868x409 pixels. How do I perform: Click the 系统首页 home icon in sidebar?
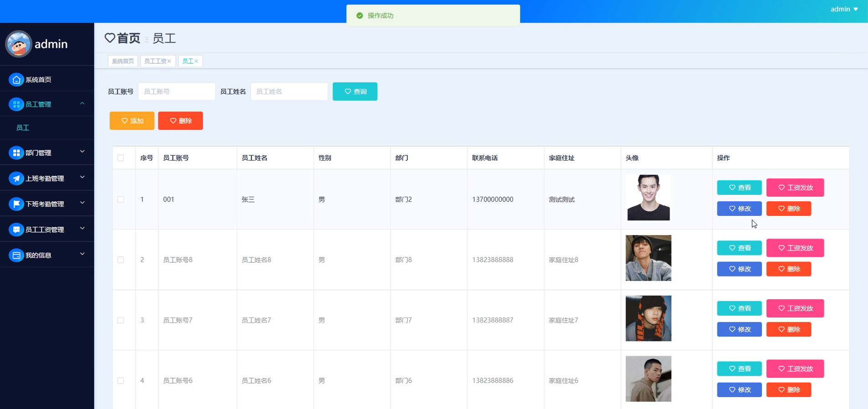coord(16,80)
